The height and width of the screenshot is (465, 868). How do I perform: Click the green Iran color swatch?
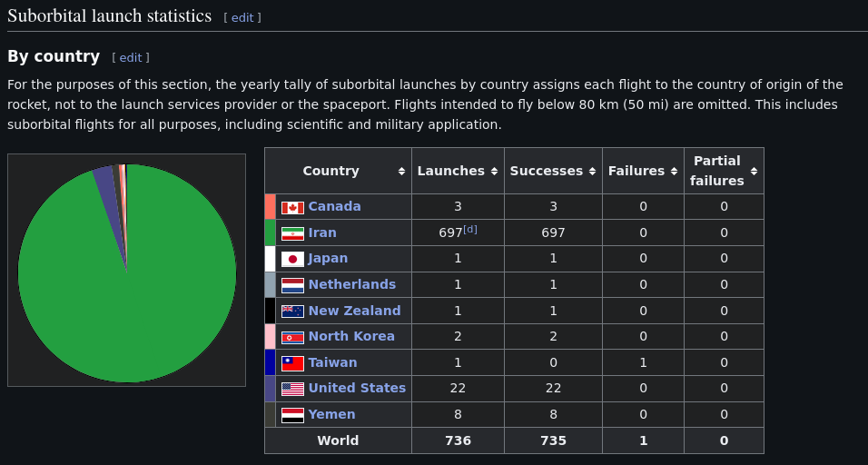[x=270, y=232]
